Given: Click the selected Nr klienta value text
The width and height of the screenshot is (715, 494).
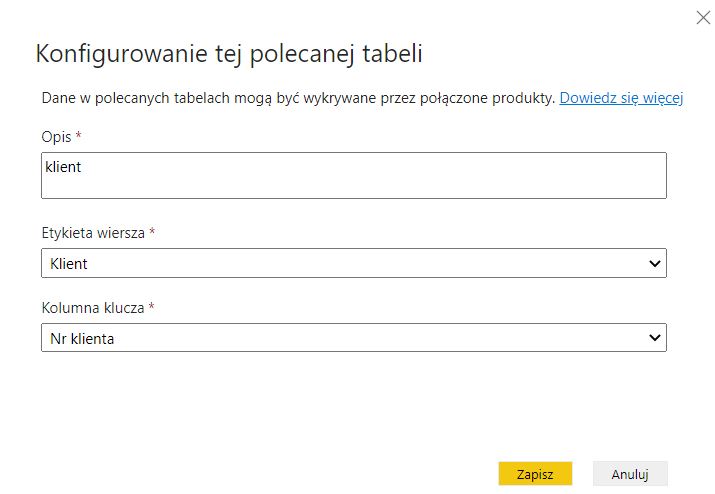Looking at the screenshot, I should tap(82, 339).
